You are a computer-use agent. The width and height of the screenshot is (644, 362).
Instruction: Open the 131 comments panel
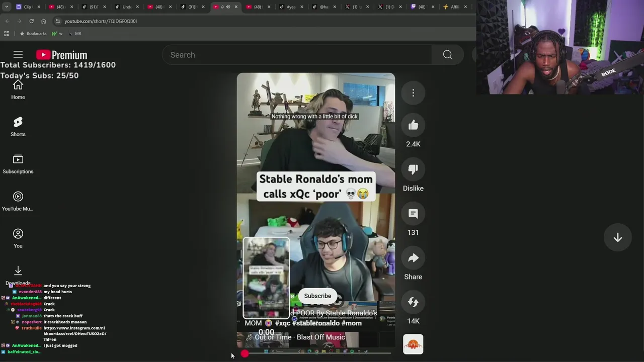click(413, 214)
